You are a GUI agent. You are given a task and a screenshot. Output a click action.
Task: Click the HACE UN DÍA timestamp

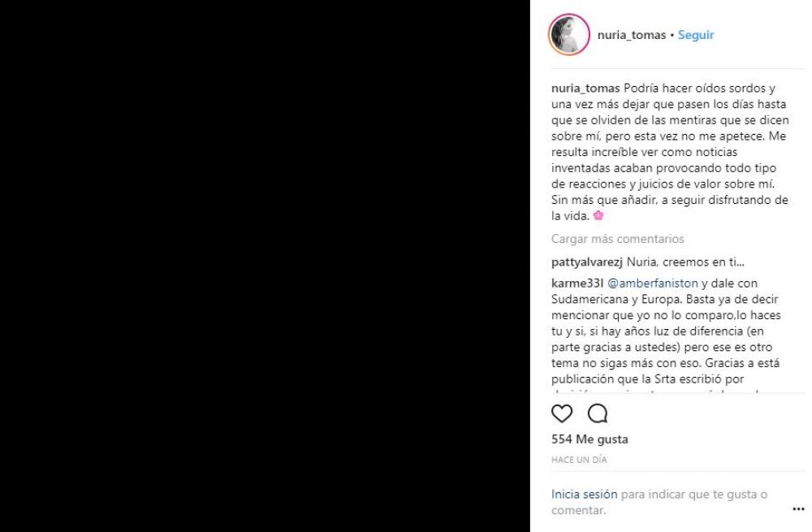(579, 460)
